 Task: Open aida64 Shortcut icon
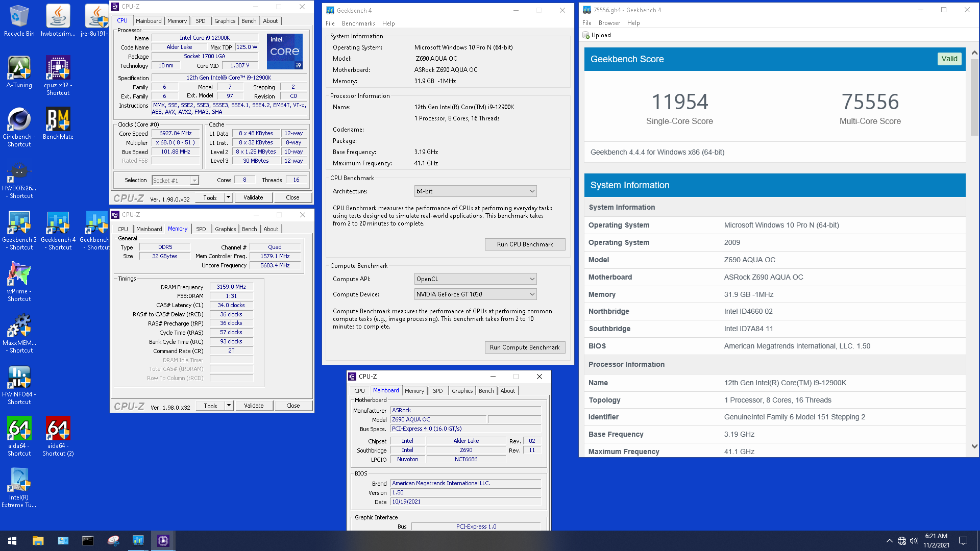19,436
